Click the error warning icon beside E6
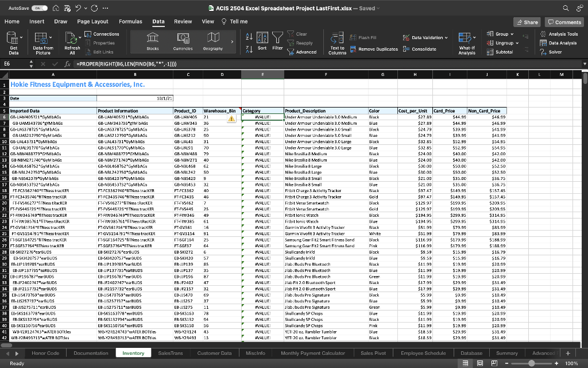This screenshot has width=588, height=368. pyautogui.click(x=231, y=118)
